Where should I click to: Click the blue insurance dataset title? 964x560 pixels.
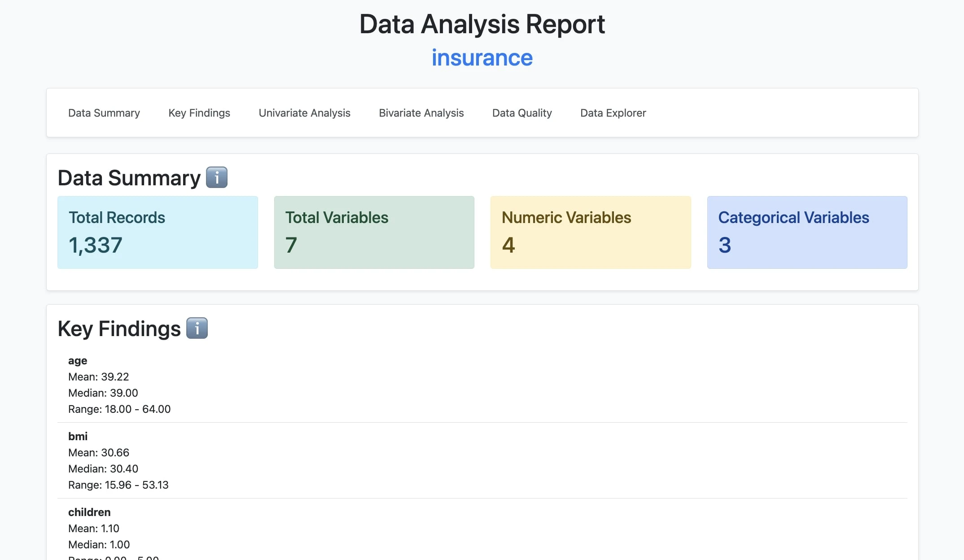coord(482,58)
